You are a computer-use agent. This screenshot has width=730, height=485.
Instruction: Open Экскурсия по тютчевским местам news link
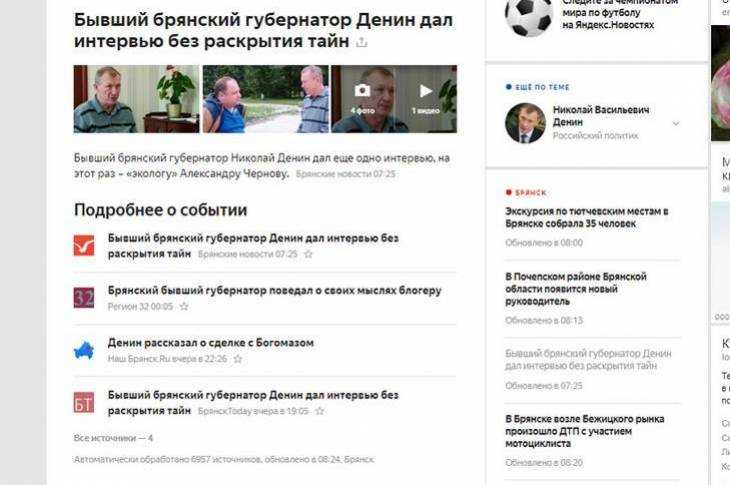point(587,217)
